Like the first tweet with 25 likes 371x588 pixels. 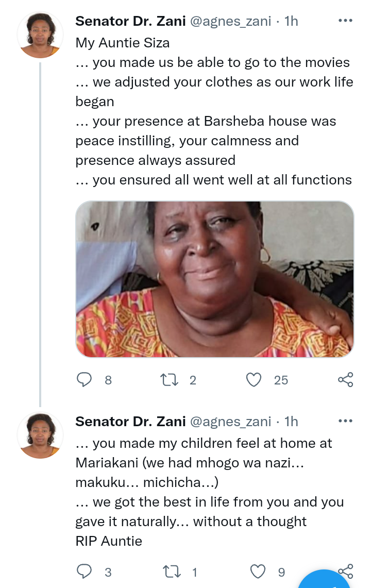click(x=254, y=379)
